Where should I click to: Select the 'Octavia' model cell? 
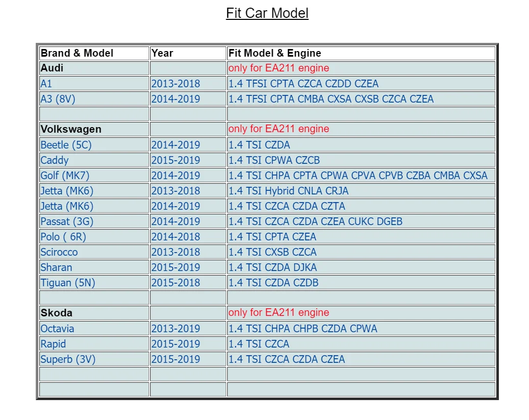coord(94,328)
